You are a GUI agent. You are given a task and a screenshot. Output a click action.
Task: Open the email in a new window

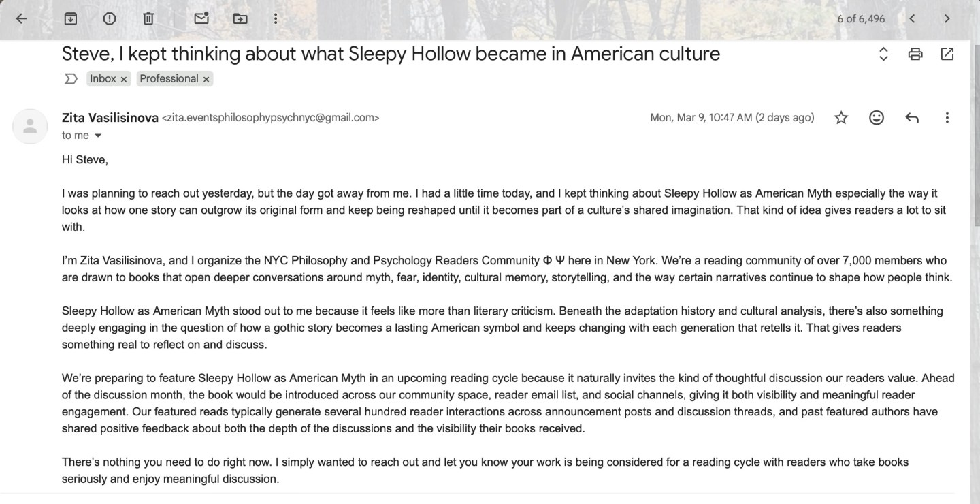coord(947,53)
